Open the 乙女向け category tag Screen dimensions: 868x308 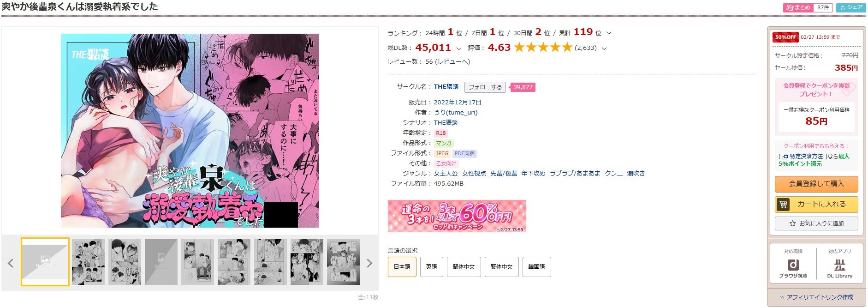pyautogui.click(x=446, y=163)
